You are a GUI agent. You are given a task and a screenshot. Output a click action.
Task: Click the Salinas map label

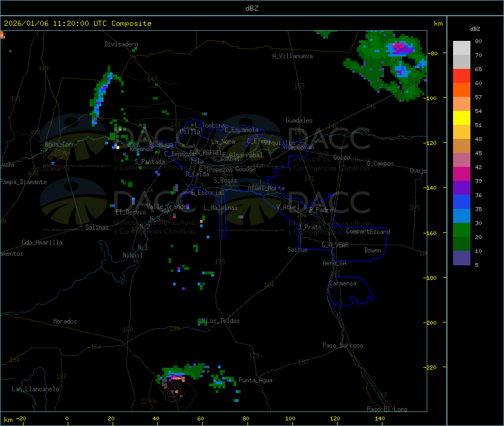97,227
